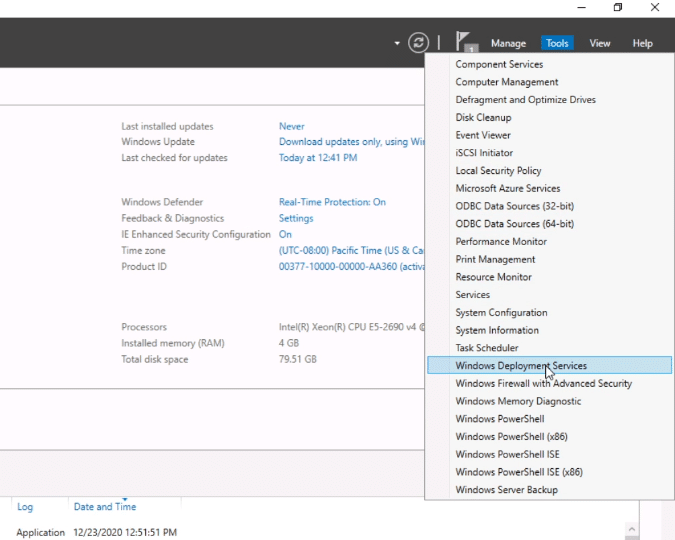
Task: Open the Manage menu
Action: 508,43
